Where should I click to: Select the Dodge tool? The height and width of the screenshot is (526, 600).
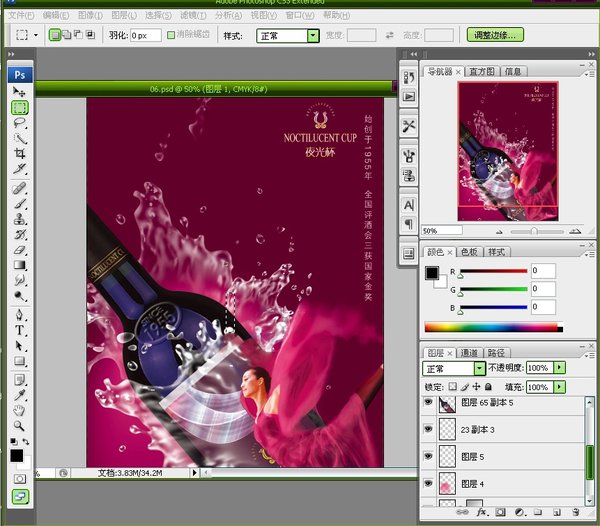point(19,296)
